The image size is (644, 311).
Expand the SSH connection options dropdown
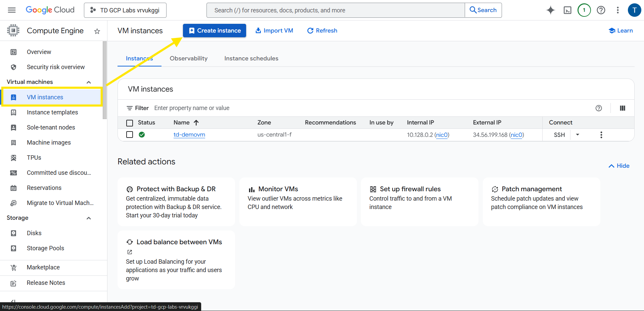click(578, 135)
